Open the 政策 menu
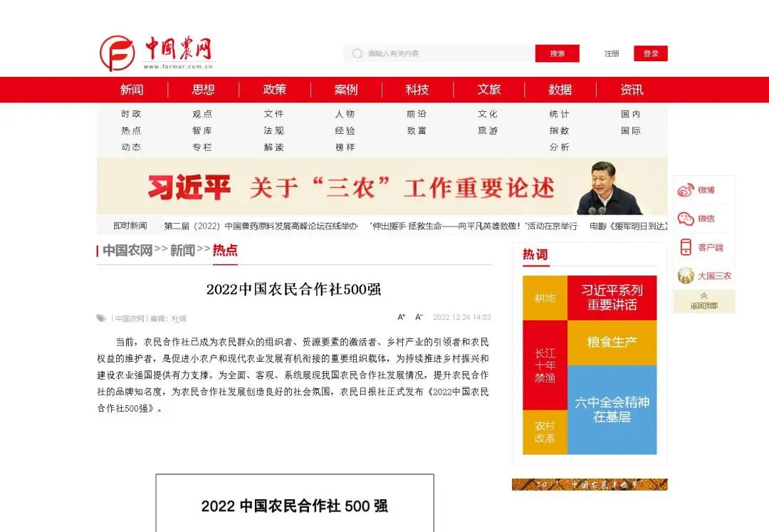 pos(275,90)
